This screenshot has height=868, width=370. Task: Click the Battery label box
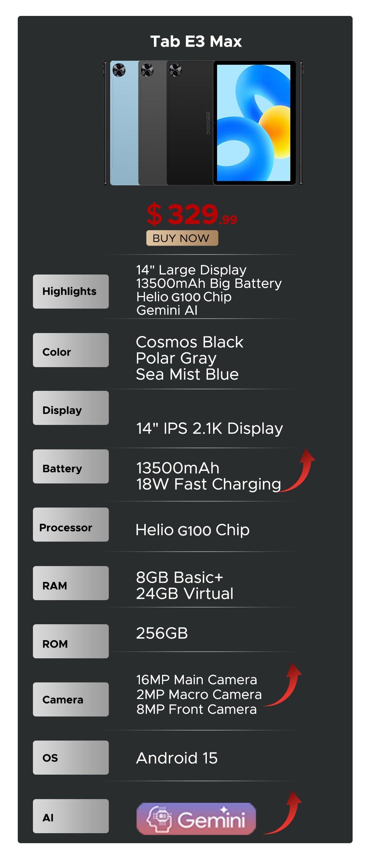pos(71,466)
